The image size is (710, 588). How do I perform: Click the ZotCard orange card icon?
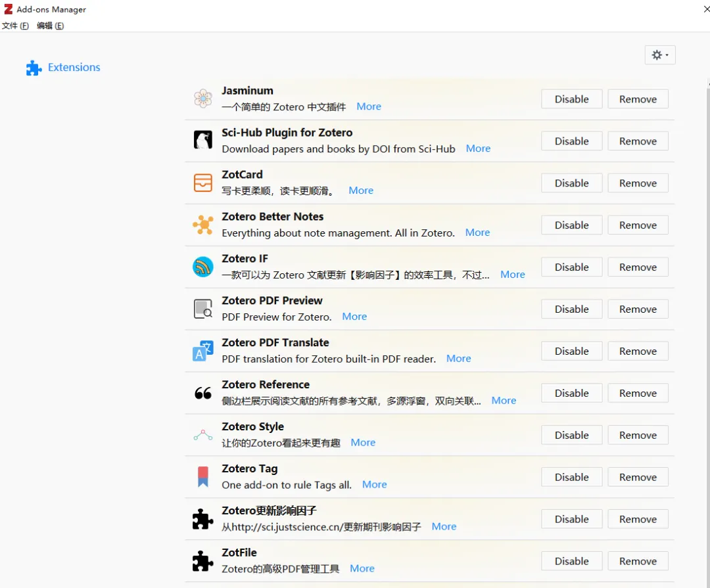203,183
